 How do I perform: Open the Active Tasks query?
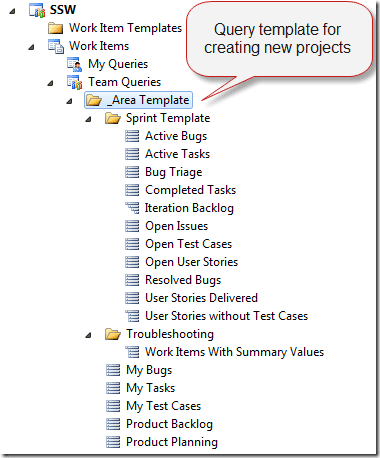(177, 154)
